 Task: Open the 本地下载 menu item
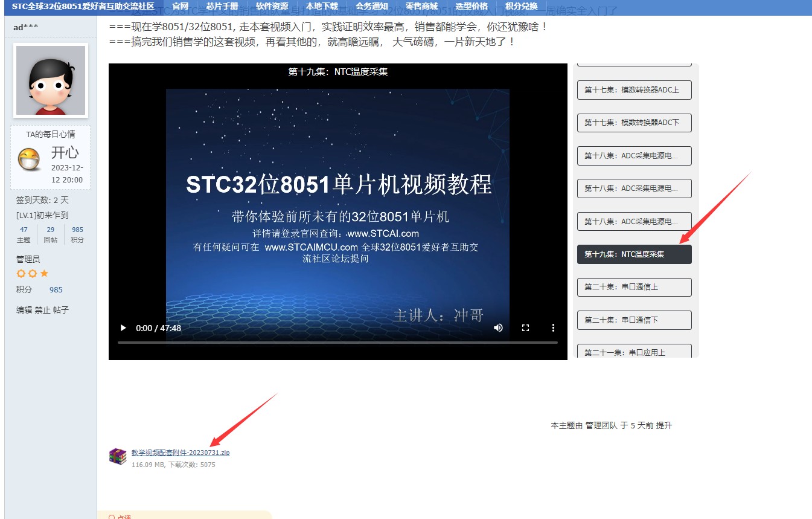click(322, 6)
